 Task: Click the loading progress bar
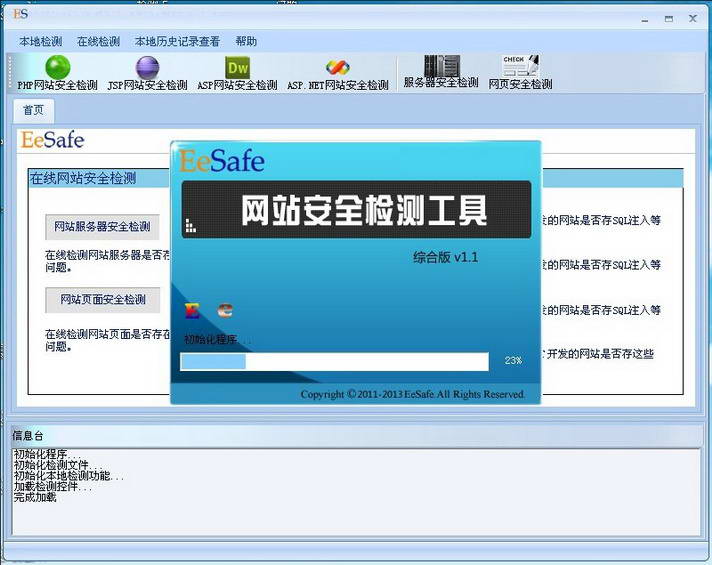pyautogui.click(x=335, y=362)
